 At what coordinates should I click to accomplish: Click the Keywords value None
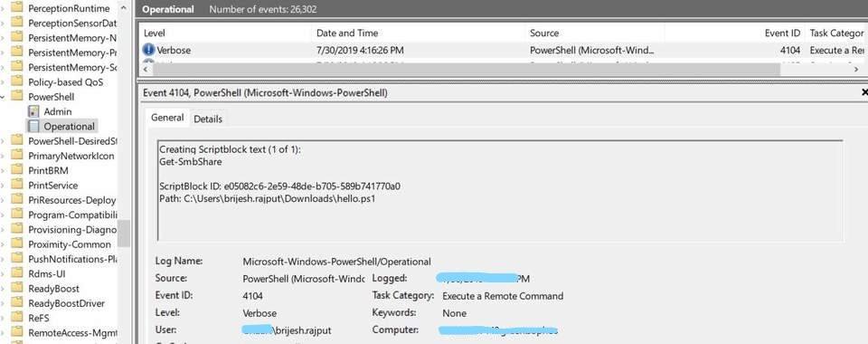(x=455, y=313)
